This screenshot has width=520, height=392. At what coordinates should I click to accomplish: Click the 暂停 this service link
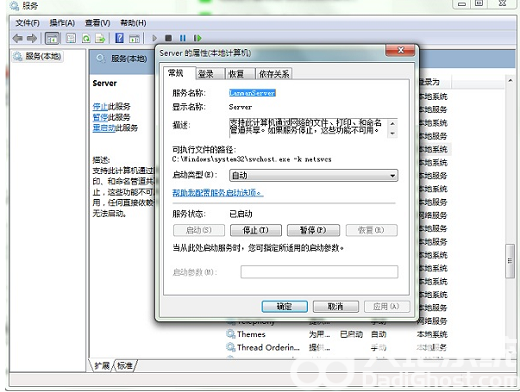tap(100, 117)
